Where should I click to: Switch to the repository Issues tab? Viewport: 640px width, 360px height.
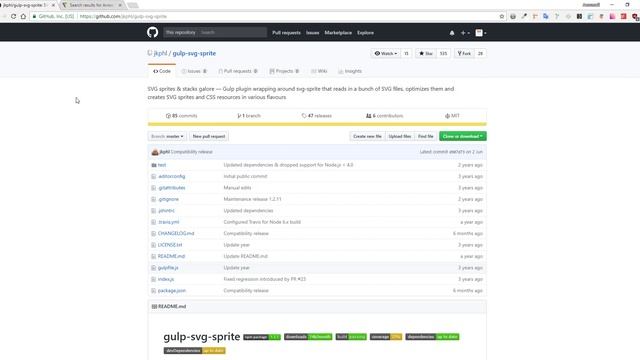coord(194,71)
